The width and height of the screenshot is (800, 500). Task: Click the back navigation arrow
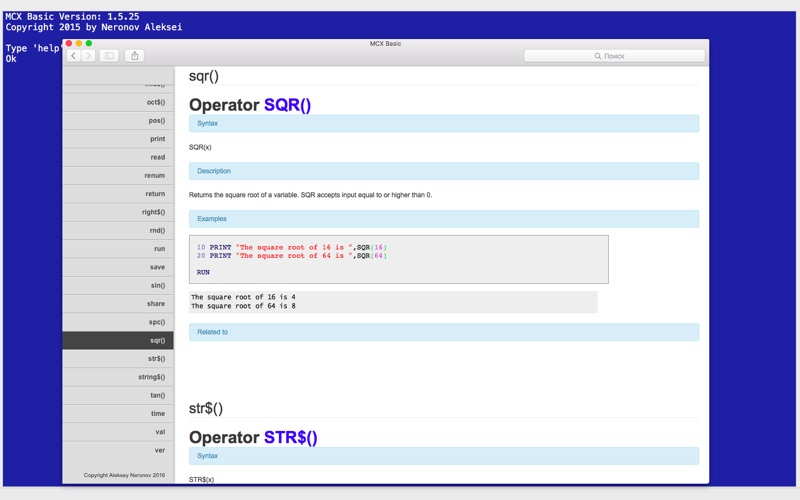tap(74, 56)
